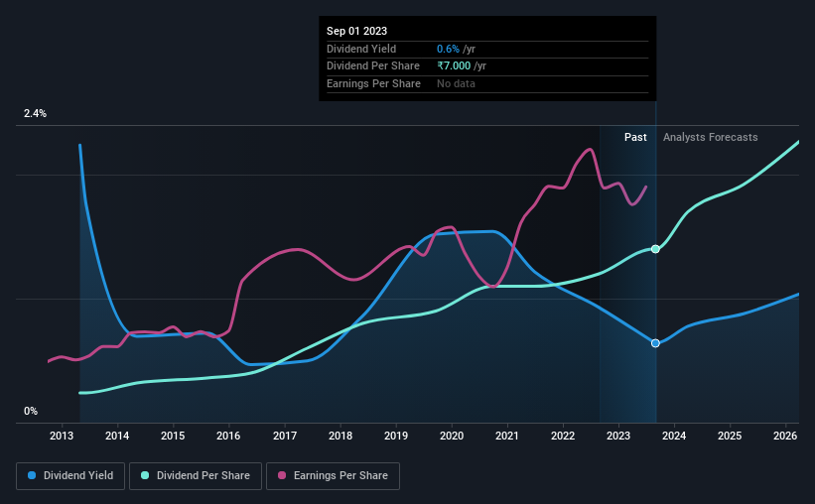Select the teal data point marker at Sep 2023

(x=655, y=249)
